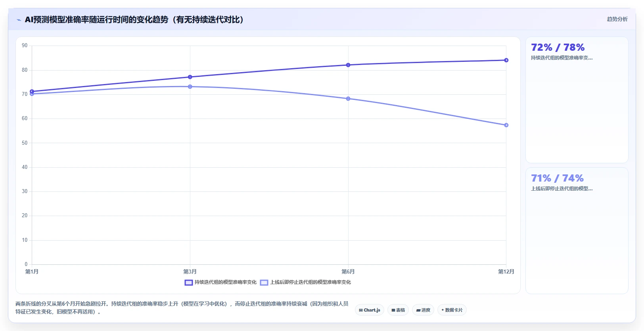Select the 数据卡片 chip

coord(452,310)
